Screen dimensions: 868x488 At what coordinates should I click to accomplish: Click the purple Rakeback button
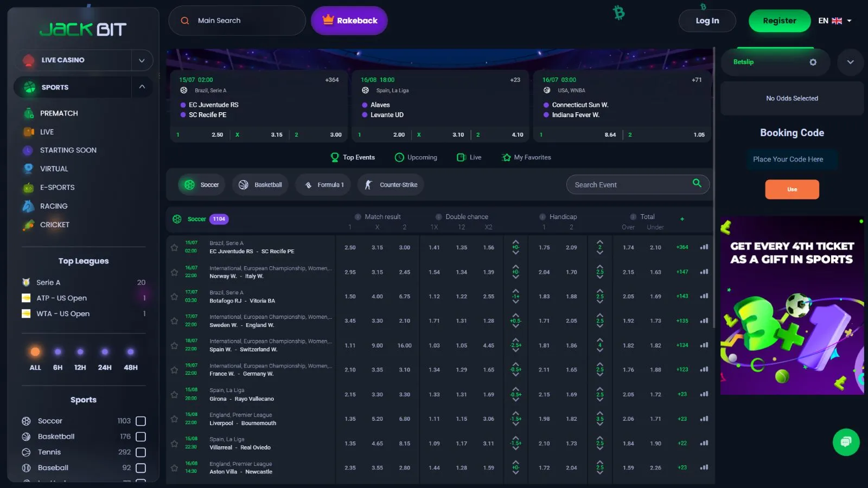tap(349, 21)
